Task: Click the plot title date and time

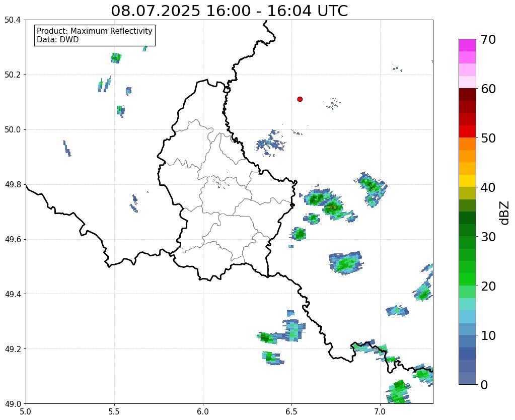Action: click(x=229, y=11)
